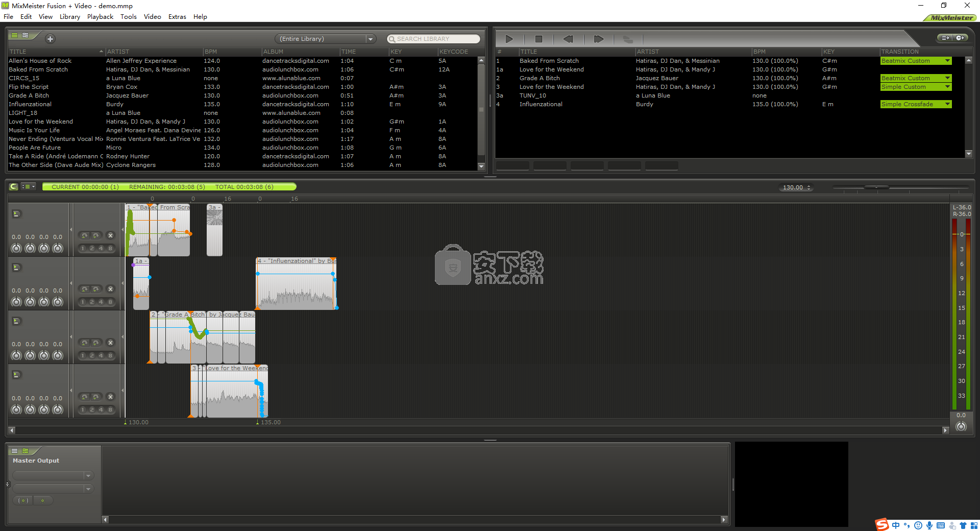This screenshot has width=980, height=531.
Task: Adjust first knob on first track
Action: coord(16,249)
